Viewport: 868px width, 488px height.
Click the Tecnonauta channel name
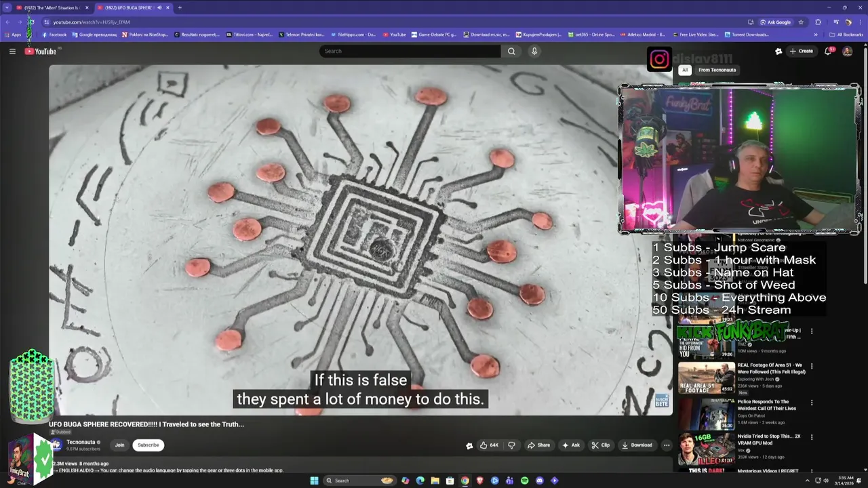coord(81,442)
